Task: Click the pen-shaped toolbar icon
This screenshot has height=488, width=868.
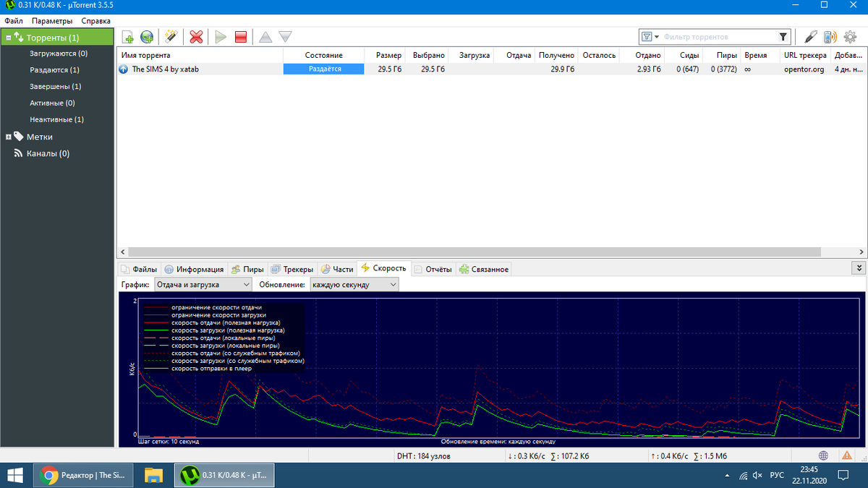Action: point(811,36)
